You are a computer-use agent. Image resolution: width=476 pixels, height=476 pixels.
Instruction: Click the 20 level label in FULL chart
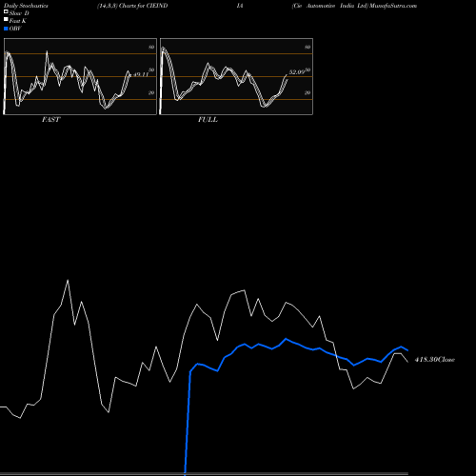[x=307, y=92]
